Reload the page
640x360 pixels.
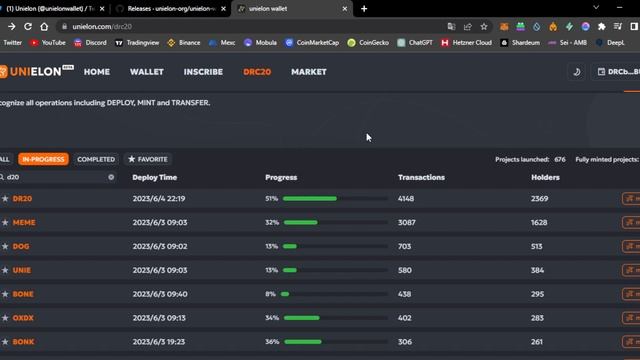click(28, 27)
